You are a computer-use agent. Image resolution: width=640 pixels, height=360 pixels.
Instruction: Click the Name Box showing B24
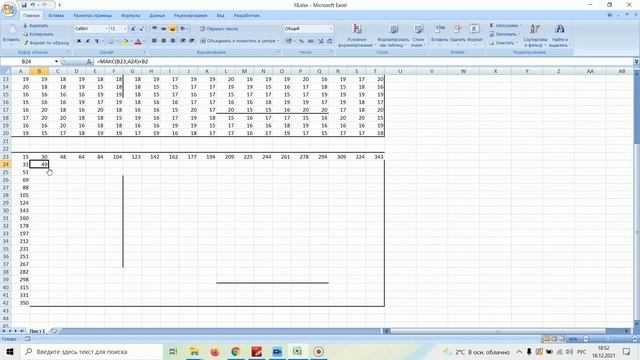tap(27, 62)
